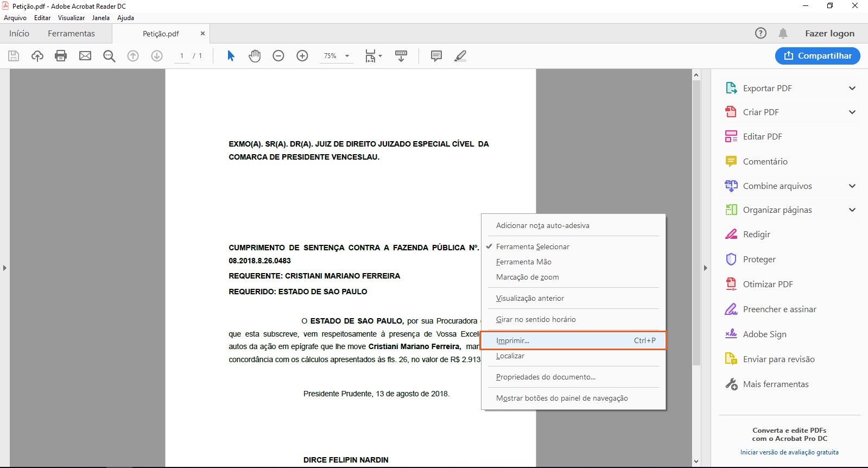Click the document scrollbar down arrow
Screen dimensions: 868x468
pos(696,461)
